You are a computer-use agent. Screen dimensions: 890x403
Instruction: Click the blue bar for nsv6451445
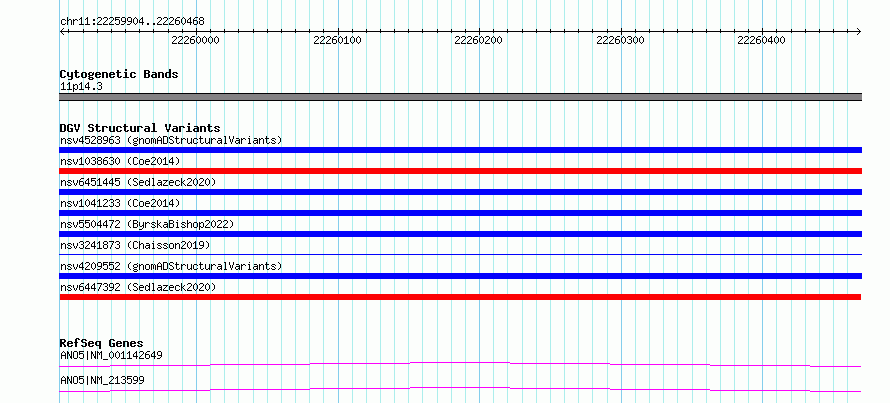click(461, 192)
